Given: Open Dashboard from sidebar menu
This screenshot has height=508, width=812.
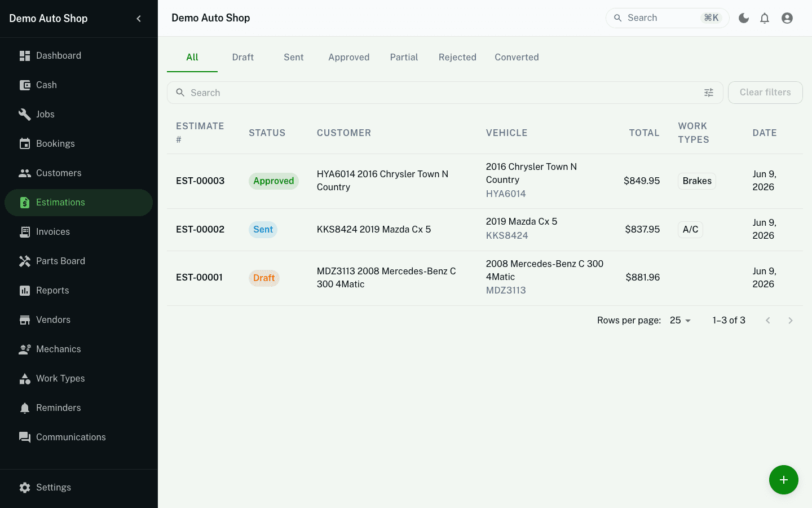Looking at the screenshot, I should (79, 56).
